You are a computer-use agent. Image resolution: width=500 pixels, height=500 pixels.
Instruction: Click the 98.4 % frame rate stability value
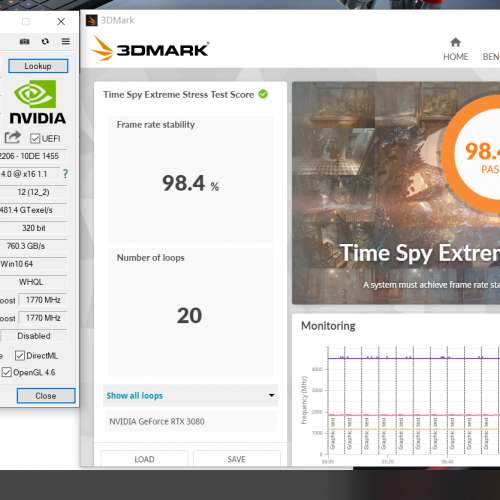190,184
